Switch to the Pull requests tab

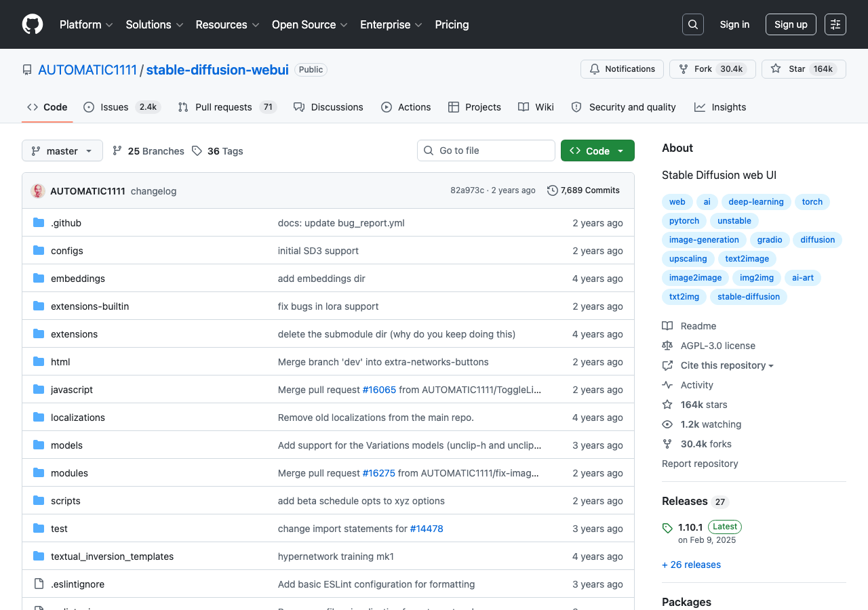click(x=227, y=107)
